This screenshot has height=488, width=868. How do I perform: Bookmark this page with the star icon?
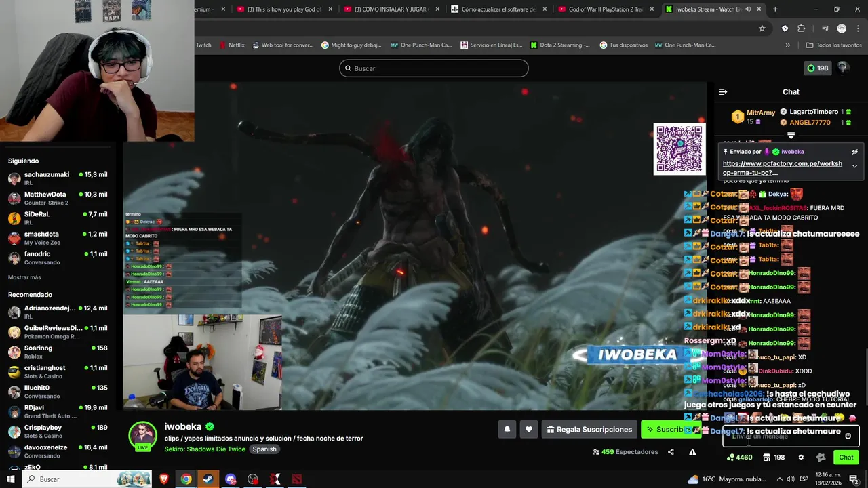(x=762, y=28)
